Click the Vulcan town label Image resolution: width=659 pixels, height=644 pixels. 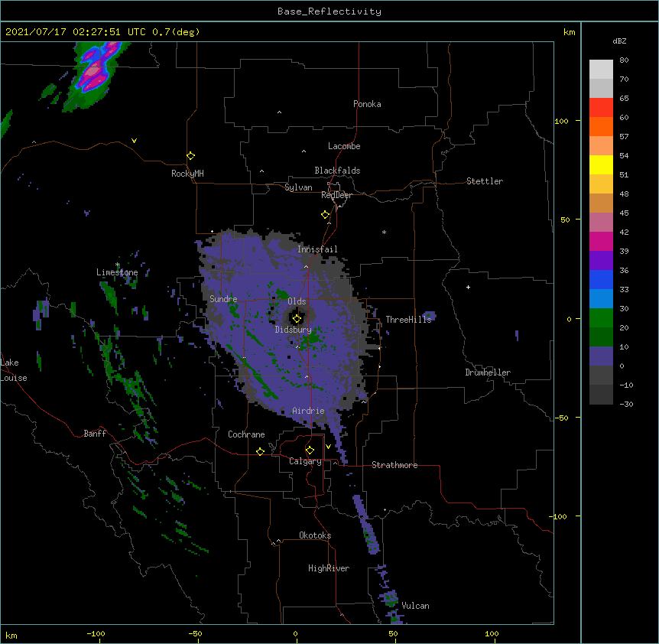pos(415,606)
